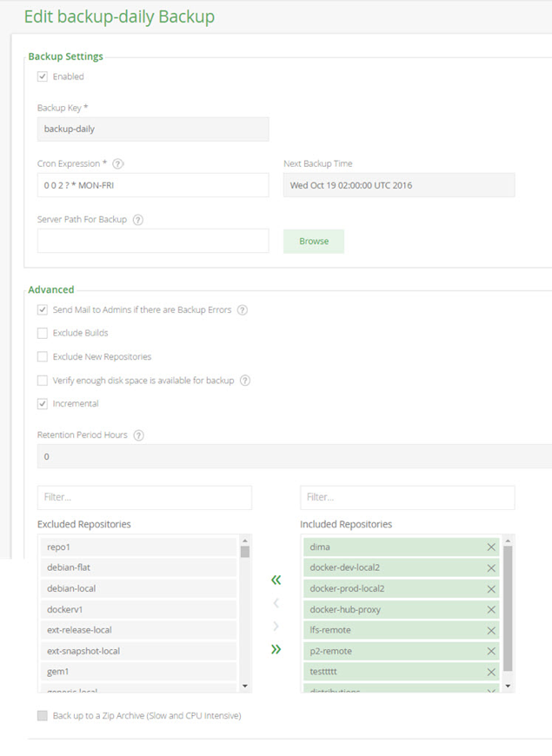The height and width of the screenshot is (756, 552).
Task: Check Exclude New Repositories option
Action: pyautogui.click(x=43, y=356)
